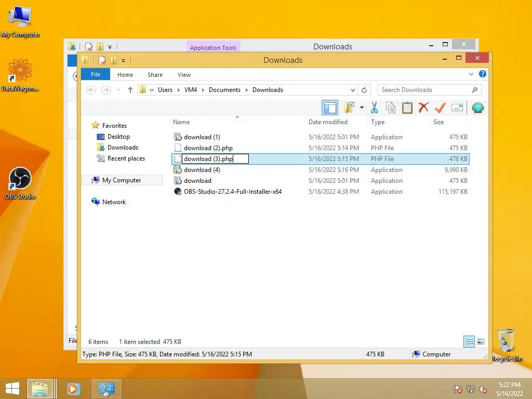Click the My Computer desktop icon

[20, 21]
